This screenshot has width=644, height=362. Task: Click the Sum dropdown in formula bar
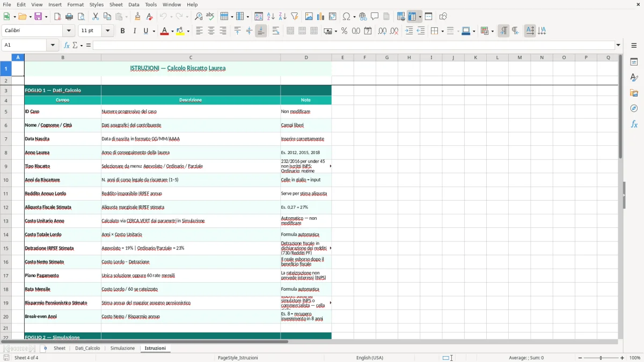pyautogui.click(x=82, y=45)
